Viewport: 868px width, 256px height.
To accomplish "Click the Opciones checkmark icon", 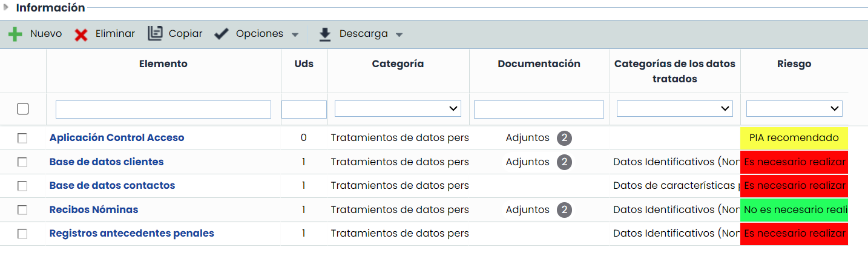I will coord(222,34).
